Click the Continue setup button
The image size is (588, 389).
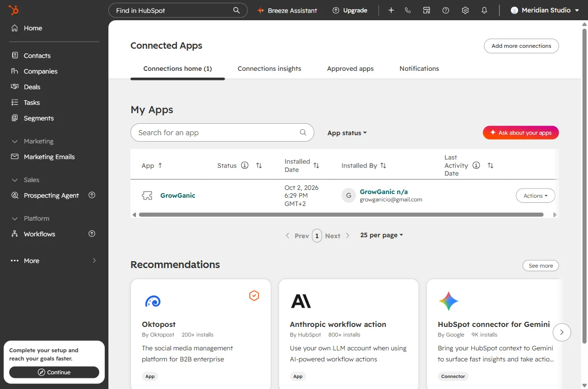pos(54,372)
